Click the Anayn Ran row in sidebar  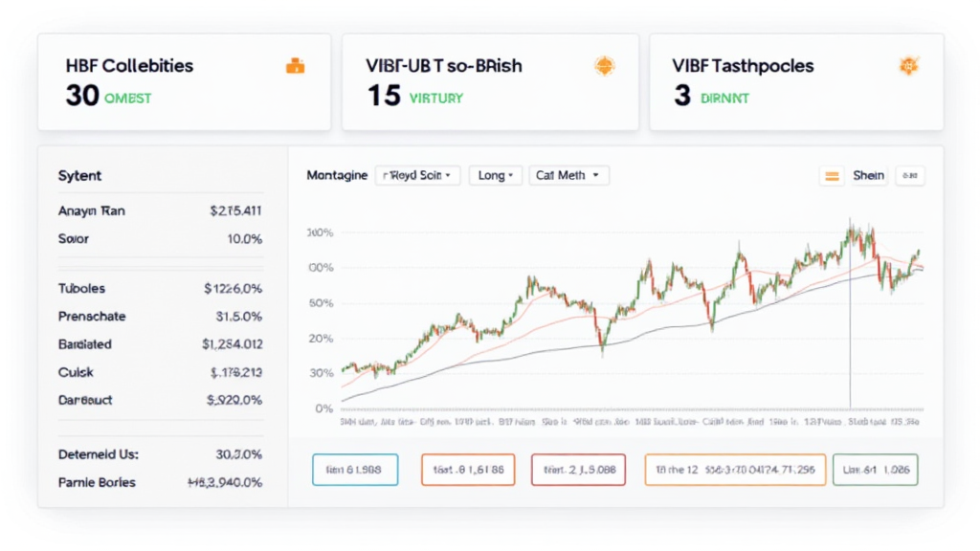160,211
